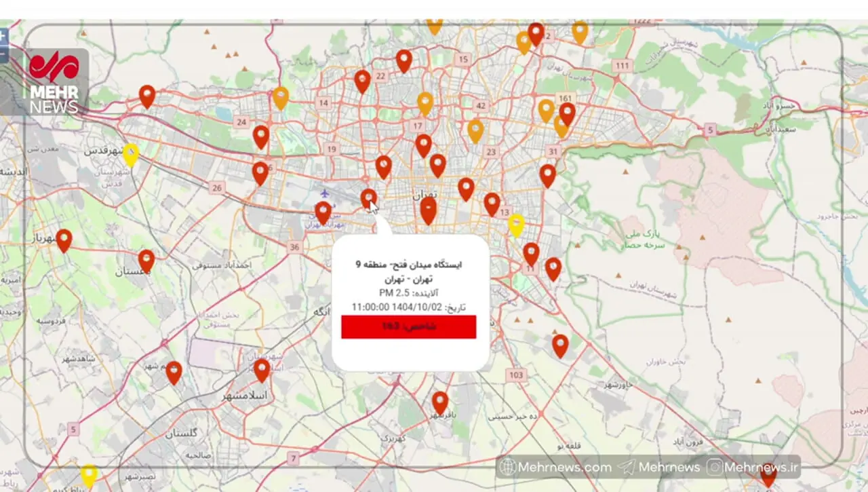Open the Mehrnews.com website link
The image size is (868, 492).
[556, 467]
